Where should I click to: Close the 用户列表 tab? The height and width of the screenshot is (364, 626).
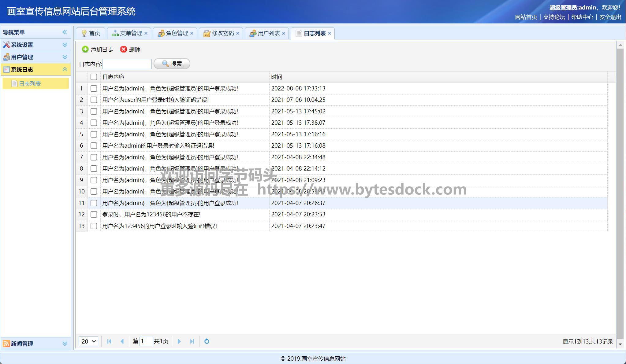pos(284,33)
